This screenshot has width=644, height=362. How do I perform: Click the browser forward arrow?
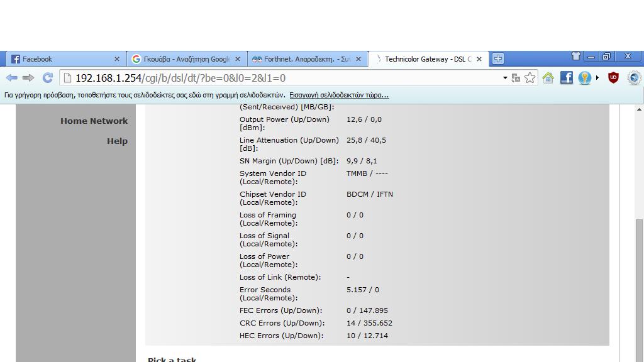coord(28,77)
